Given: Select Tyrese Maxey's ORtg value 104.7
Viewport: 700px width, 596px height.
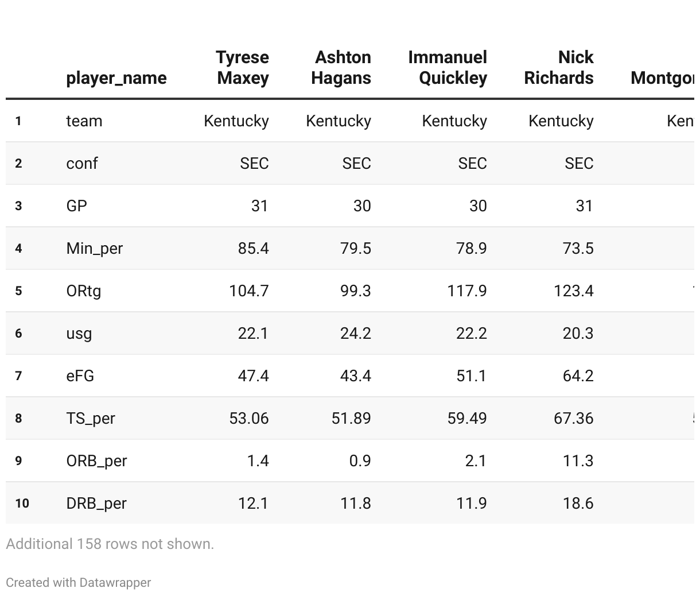Looking at the screenshot, I should (249, 291).
